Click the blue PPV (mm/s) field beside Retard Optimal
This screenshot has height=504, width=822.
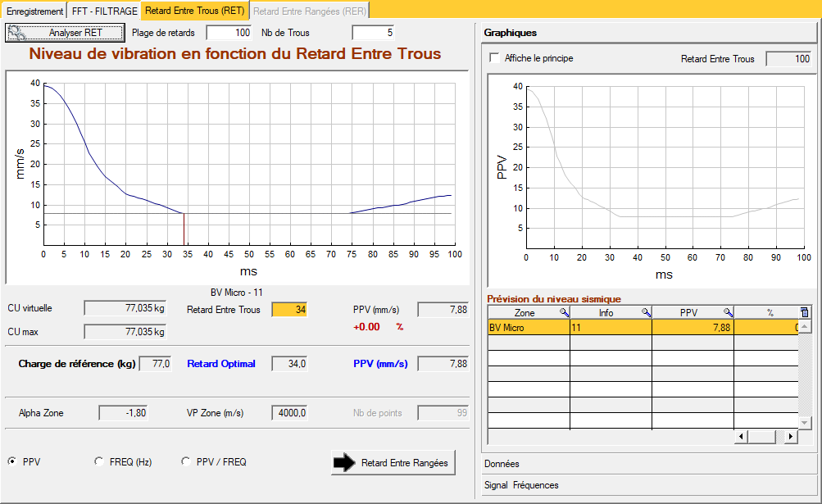[443, 363]
